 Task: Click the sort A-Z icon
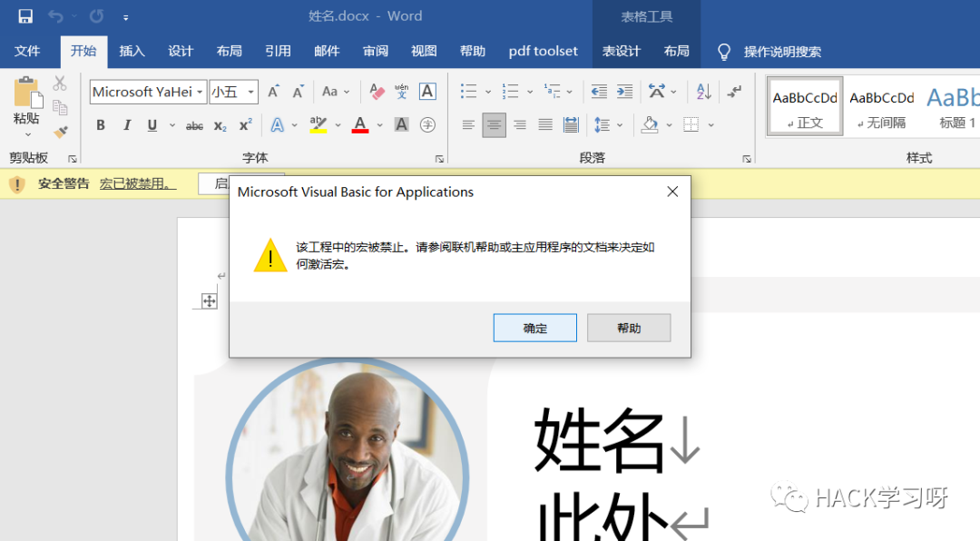[x=704, y=92]
